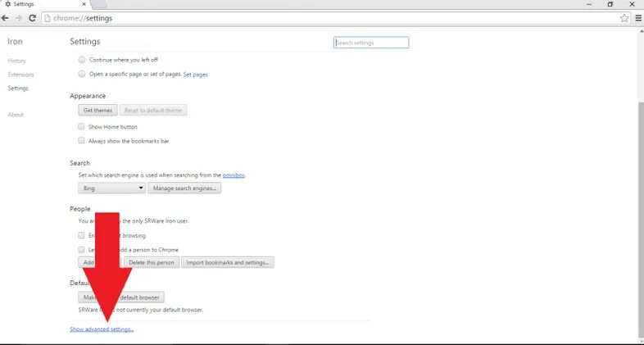Click the Search section heading
Viewport: 644px width, 345px height.
click(79, 163)
